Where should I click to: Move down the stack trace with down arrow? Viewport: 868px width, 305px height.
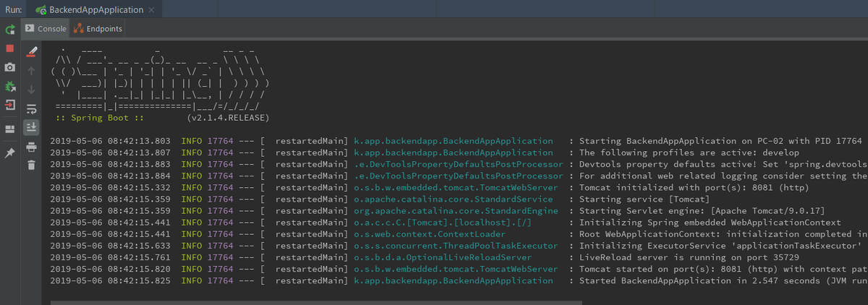31,90
